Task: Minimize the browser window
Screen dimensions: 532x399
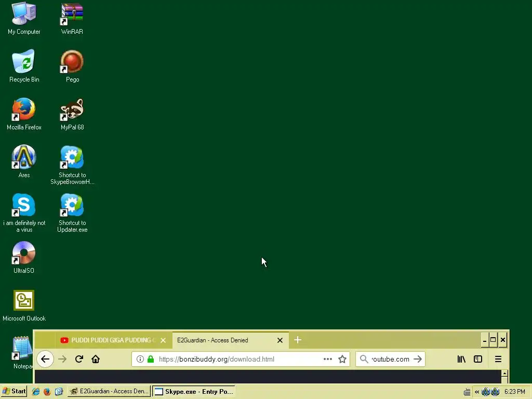Action: 485,340
